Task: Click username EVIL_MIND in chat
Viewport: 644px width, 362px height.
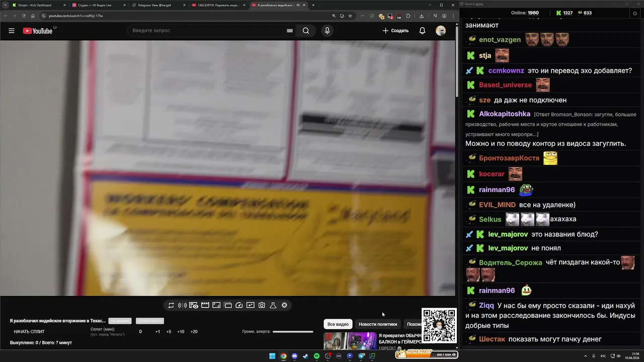Action: point(497,205)
